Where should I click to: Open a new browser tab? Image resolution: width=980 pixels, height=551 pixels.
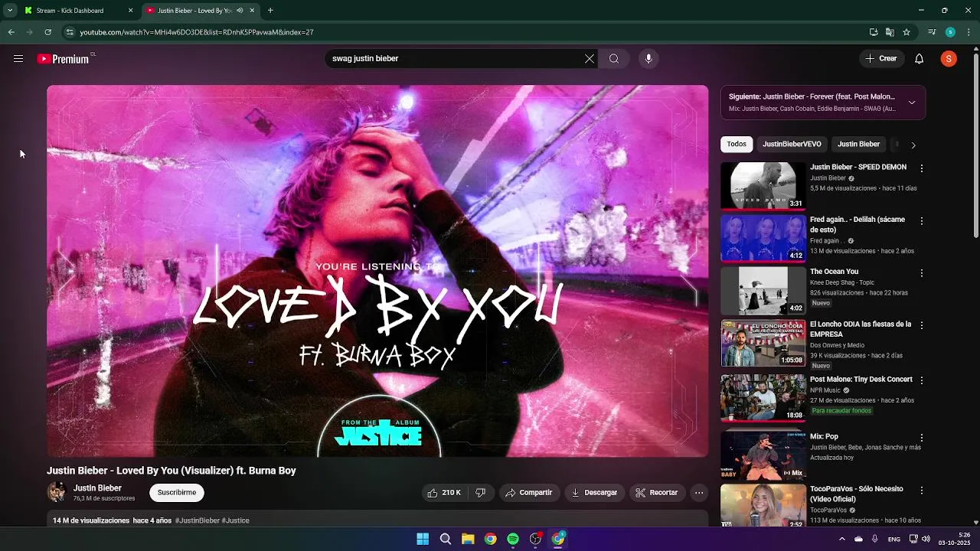click(x=270, y=11)
